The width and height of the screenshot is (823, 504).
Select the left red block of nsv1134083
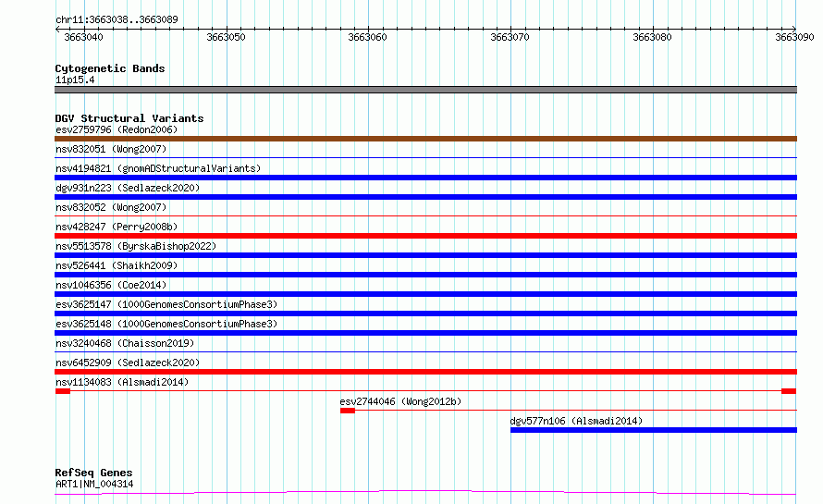(63, 391)
